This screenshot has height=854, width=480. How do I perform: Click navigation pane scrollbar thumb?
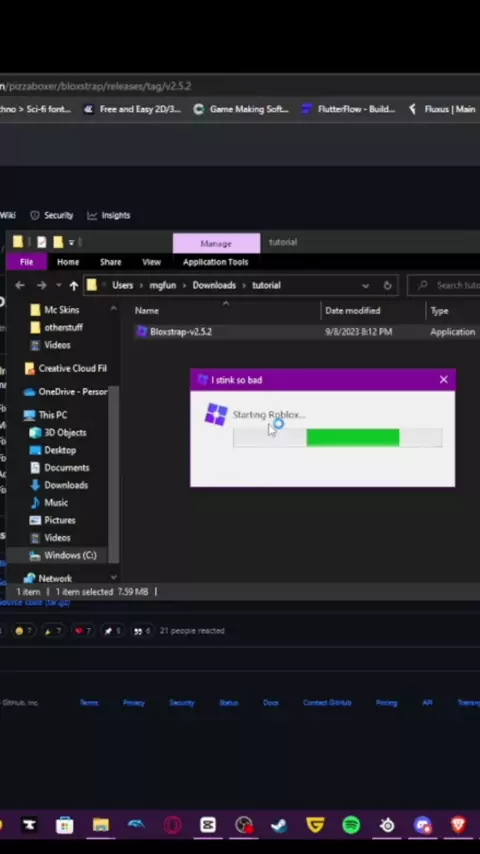click(113, 474)
